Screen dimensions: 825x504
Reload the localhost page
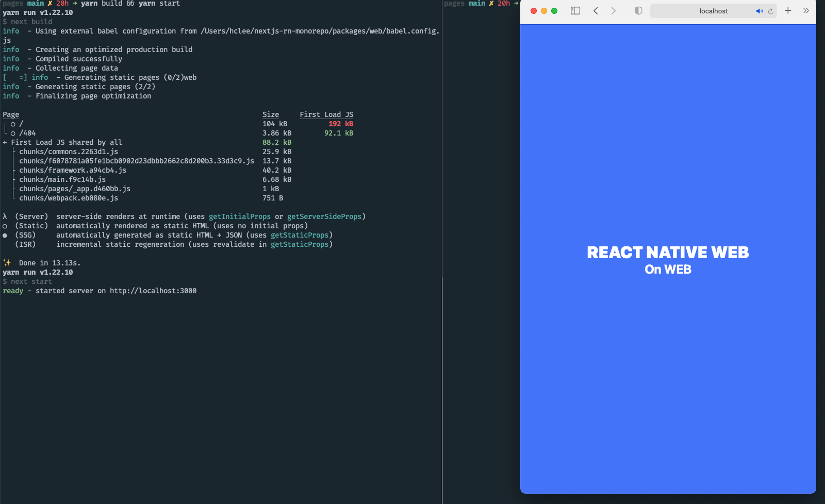(x=771, y=11)
